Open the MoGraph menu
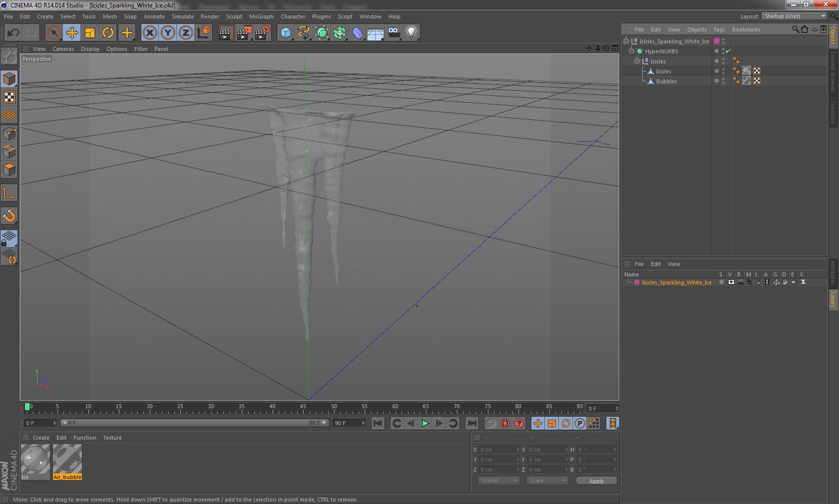This screenshot has height=504, width=839. click(x=261, y=16)
